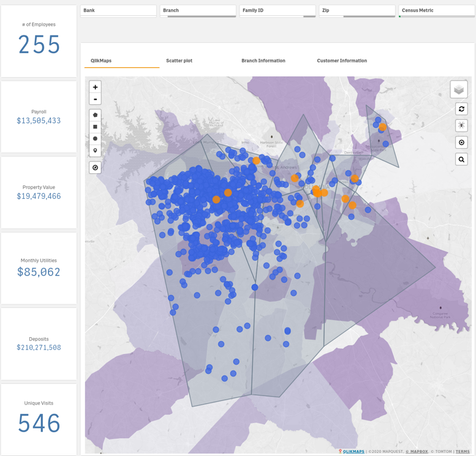Expand the Bank filter pane
476x456 pixels.
tap(118, 10)
